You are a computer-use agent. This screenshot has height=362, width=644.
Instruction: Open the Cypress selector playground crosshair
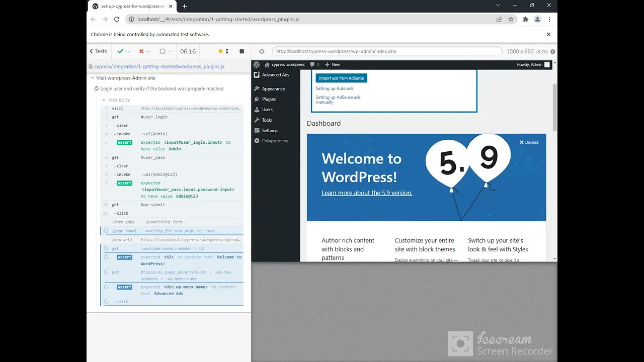click(x=262, y=51)
